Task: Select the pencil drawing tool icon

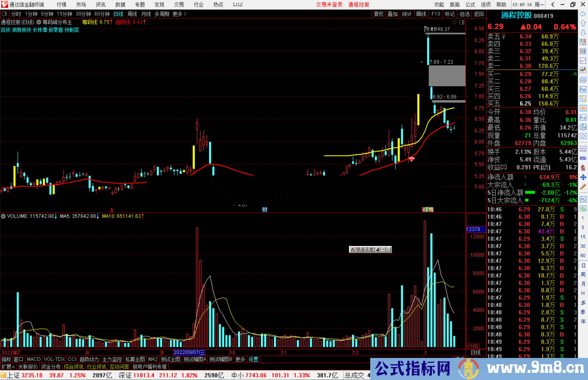Action: pyautogui.click(x=583, y=187)
